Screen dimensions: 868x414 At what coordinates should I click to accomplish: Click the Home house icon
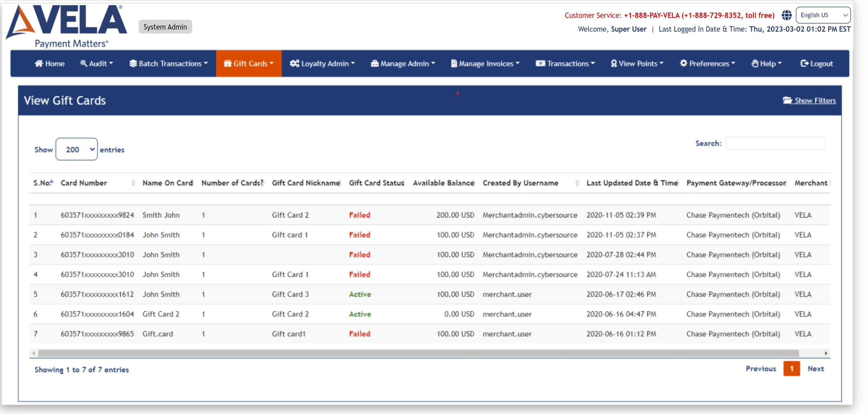(x=39, y=63)
